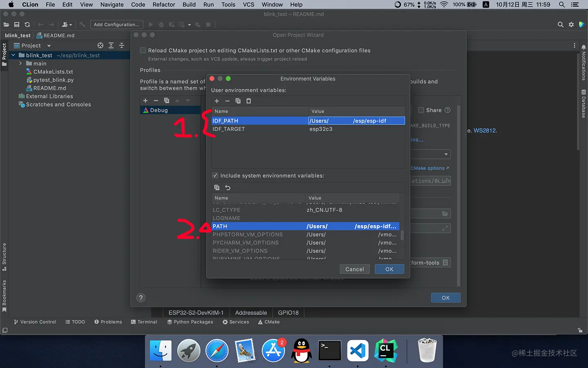This screenshot has height=368, width=588.
Task: Collapse all in Project panel
Action: [122, 45]
